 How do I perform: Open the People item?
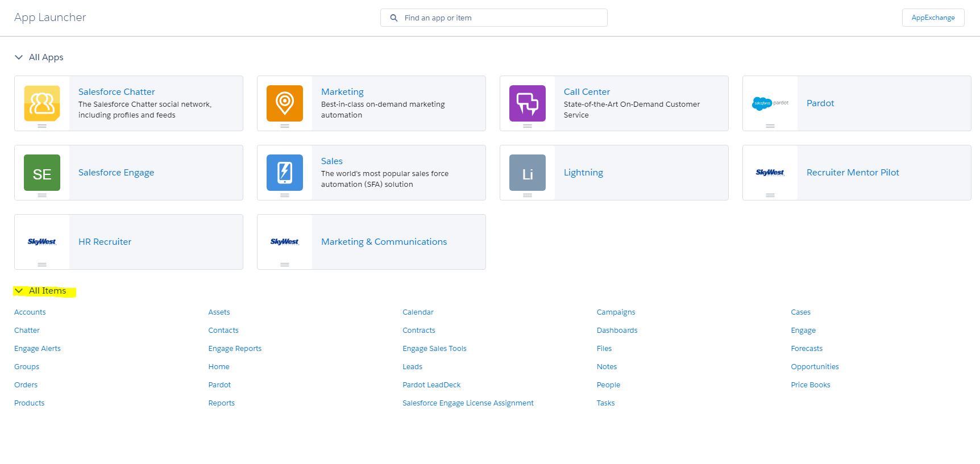point(608,385)
